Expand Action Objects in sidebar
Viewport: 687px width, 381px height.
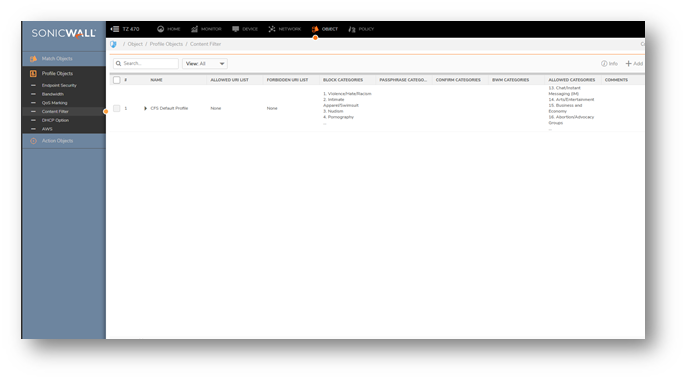coord(64,141)
